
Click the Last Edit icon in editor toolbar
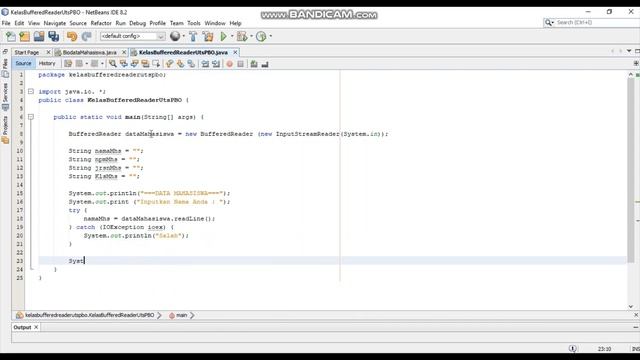point(68,64)
